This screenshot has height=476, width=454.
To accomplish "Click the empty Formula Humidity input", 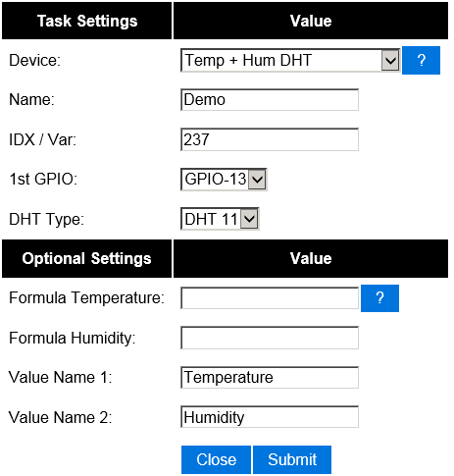I will (x=270, y=338).
